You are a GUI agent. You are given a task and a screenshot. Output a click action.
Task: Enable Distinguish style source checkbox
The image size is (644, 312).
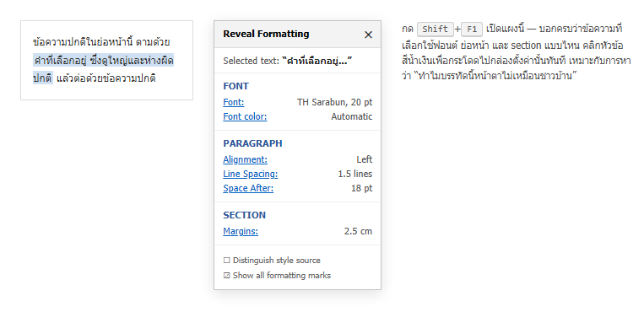click(227, 261)
